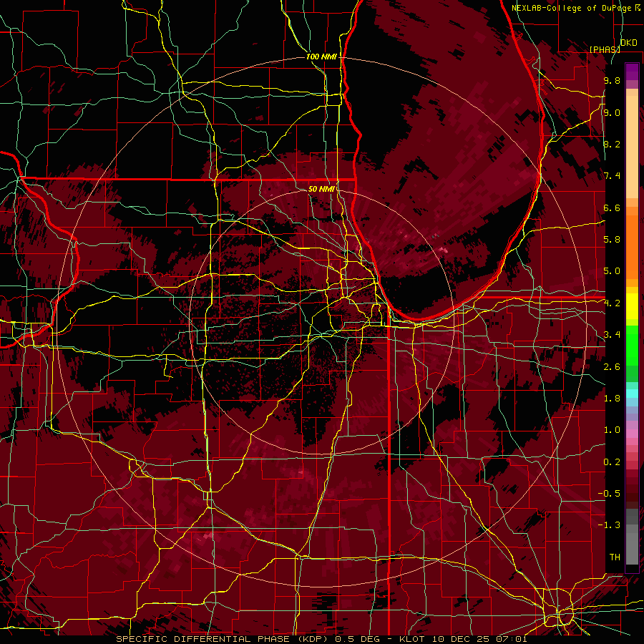Click the 5.0 value on the scale
The width and height of the screenshot is (644, 644).
pos(612,271)
